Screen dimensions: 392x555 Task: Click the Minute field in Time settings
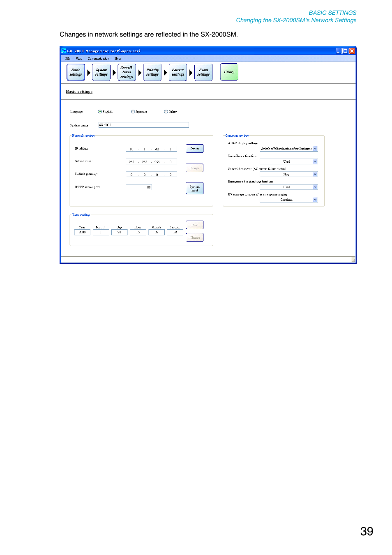[x=157, y=233]
